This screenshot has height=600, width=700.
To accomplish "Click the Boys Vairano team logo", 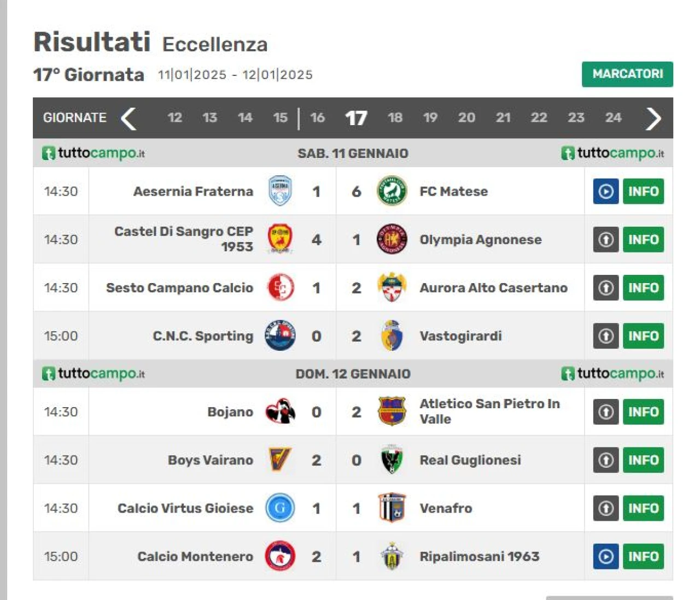I will (x=280, y=460).
